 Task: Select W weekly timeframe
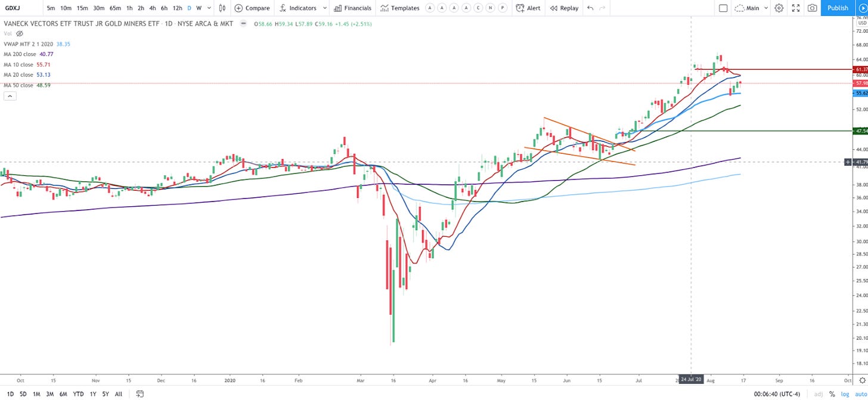(199, 8)
